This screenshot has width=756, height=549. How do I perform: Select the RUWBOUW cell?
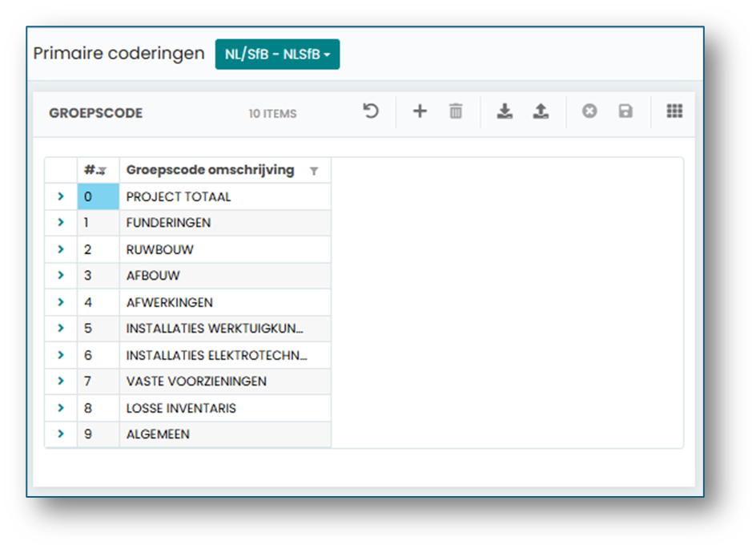[225, 249]
